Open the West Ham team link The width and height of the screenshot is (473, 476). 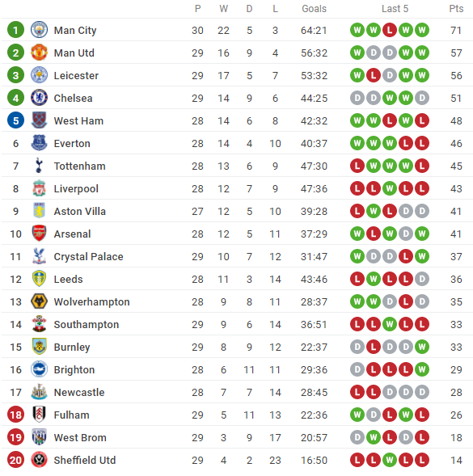click(x=78, y=120)
